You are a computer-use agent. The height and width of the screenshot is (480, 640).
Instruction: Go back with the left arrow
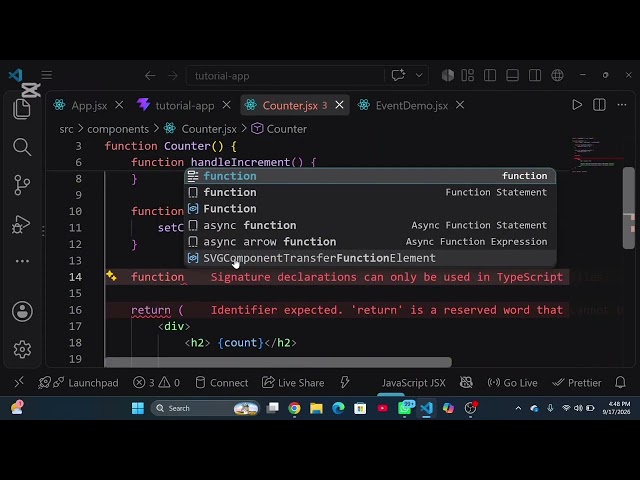(150, 76)
